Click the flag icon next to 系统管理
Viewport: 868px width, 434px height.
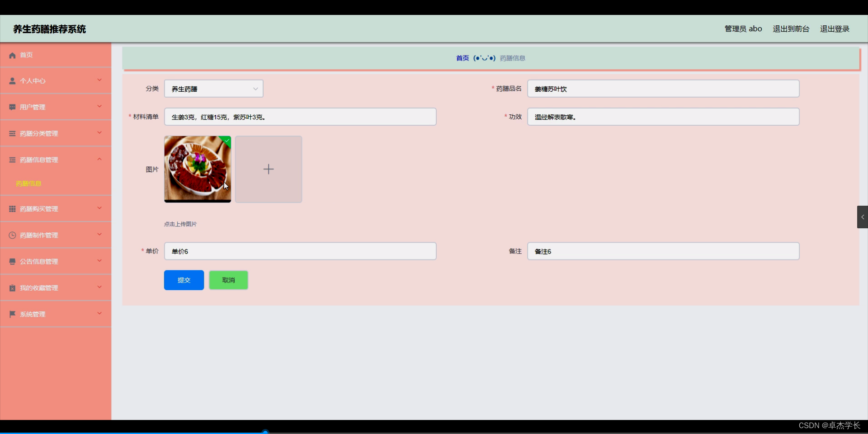12,314
